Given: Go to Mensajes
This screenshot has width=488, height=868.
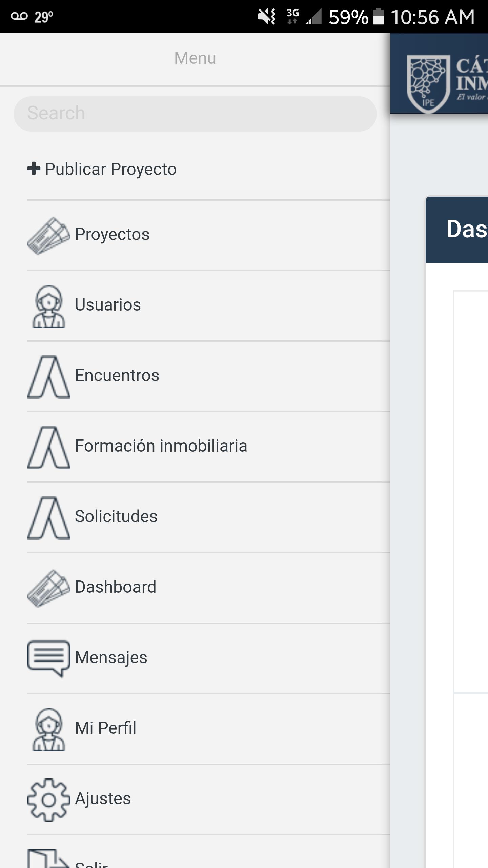Looking at the screenshot, I should (x=111, y=657).
